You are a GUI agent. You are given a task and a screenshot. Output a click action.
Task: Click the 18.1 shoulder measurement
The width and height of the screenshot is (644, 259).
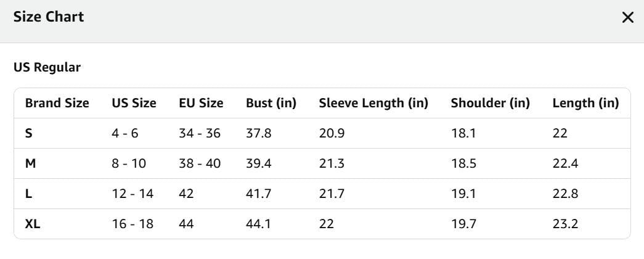(x=463, y=133)
